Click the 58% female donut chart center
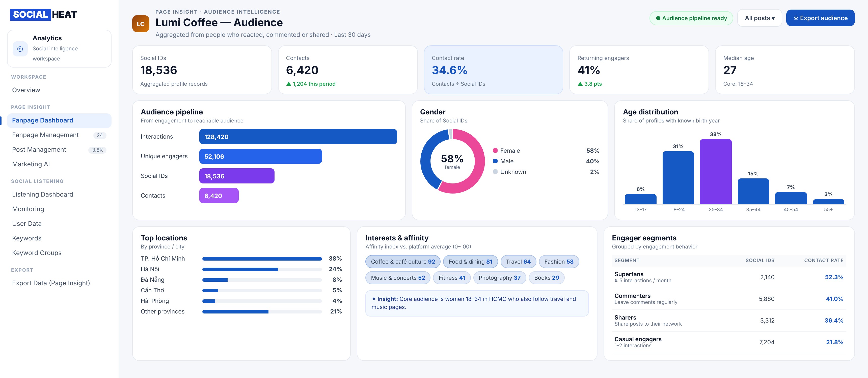The image size is (868, 378). pyautogui.click(x=452, y=161)
